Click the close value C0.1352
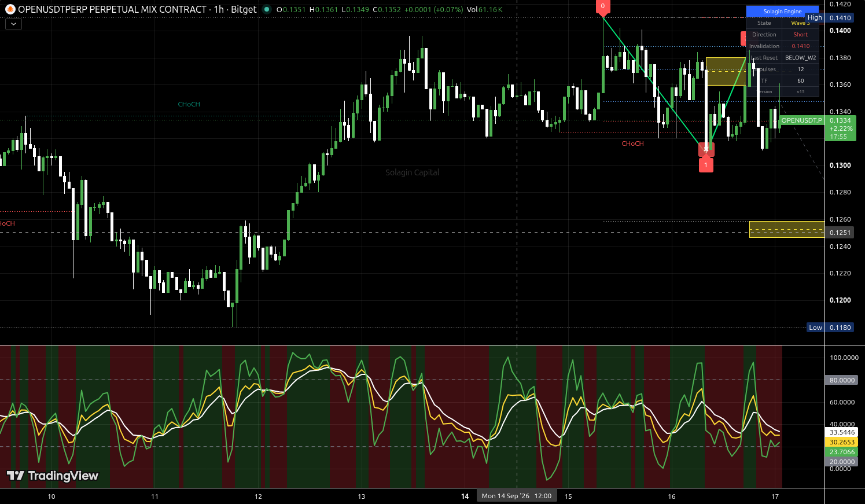This screenshot has width=865, height=504. click(387, 9)
